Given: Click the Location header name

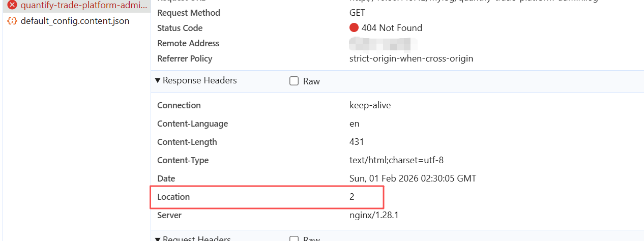Looking at the screenshot, I should point(173,197).
